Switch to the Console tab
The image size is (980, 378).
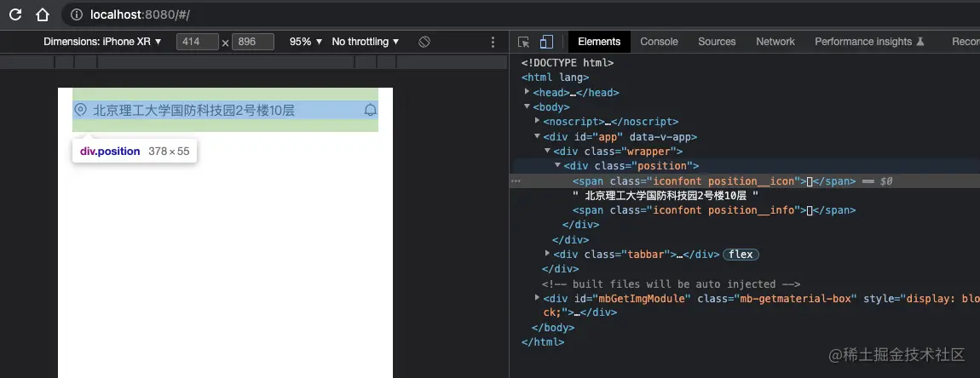pyautogui.click(x=659, y=42)
